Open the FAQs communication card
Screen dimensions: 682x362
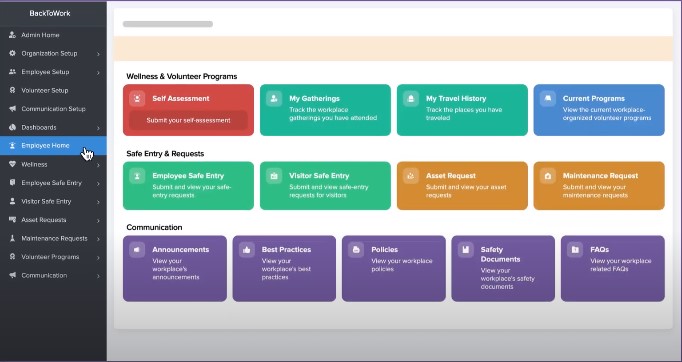[613, 268]
